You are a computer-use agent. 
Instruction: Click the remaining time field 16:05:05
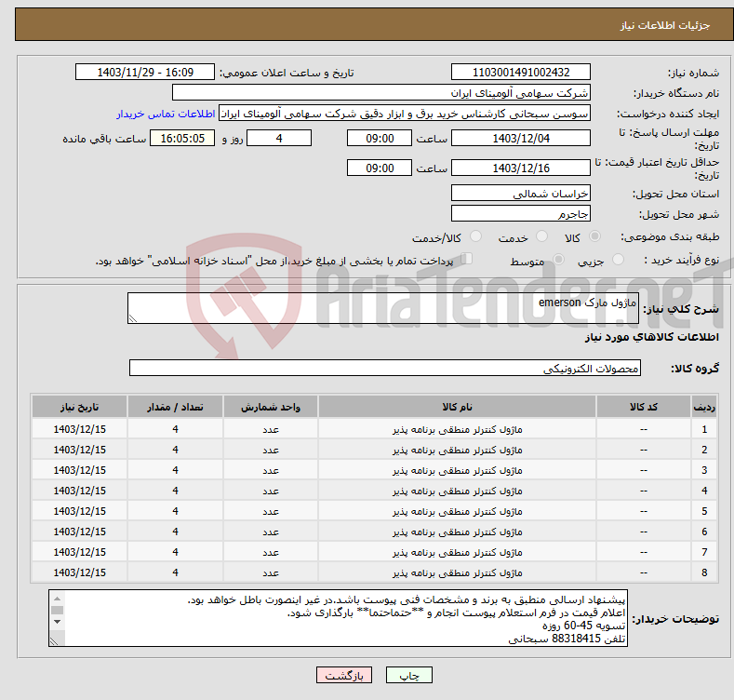(x=182, y=138)
